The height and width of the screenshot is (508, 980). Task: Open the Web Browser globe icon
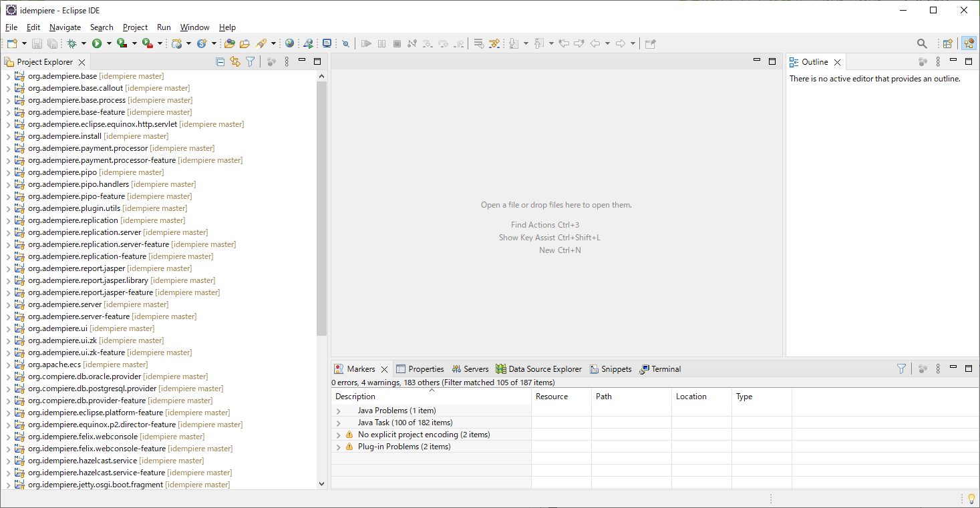[x=289, y=43]
